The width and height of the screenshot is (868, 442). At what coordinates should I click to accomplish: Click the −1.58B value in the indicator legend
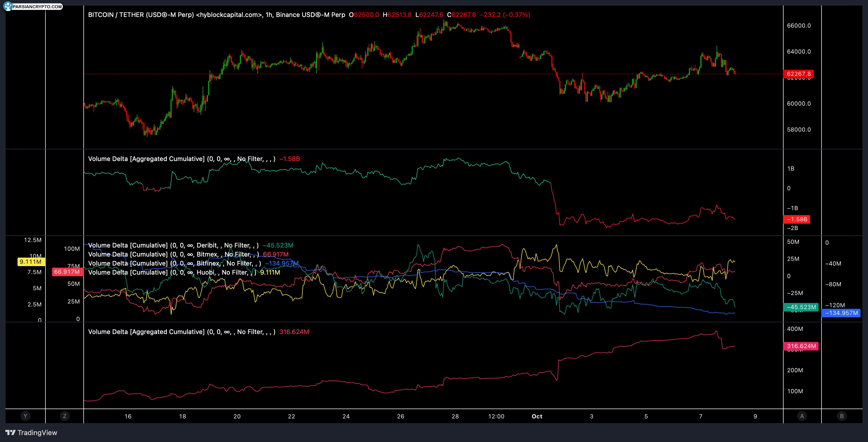(290, 159)
